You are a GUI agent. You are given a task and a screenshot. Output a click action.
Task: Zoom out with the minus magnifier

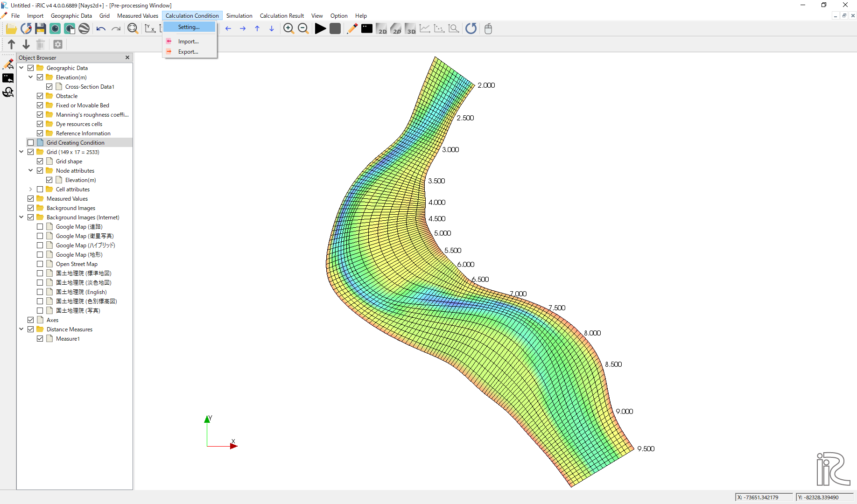coord(303,28)
